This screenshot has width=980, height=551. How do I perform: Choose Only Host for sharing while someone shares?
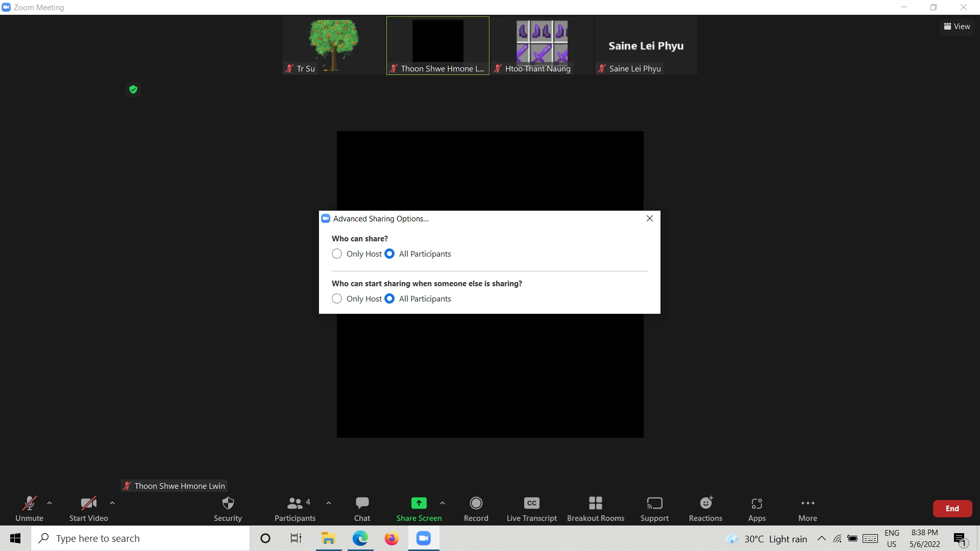(x=337, y=299)
